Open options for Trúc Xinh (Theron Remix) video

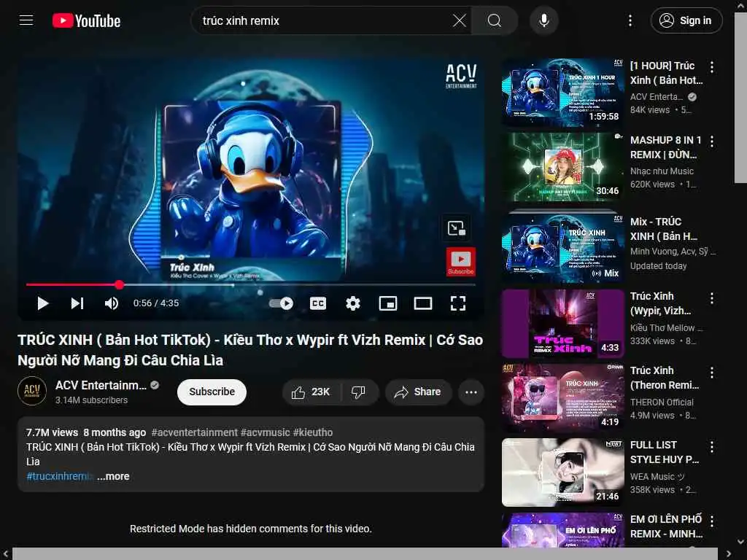pyautogui.click(x=712, y=373)
